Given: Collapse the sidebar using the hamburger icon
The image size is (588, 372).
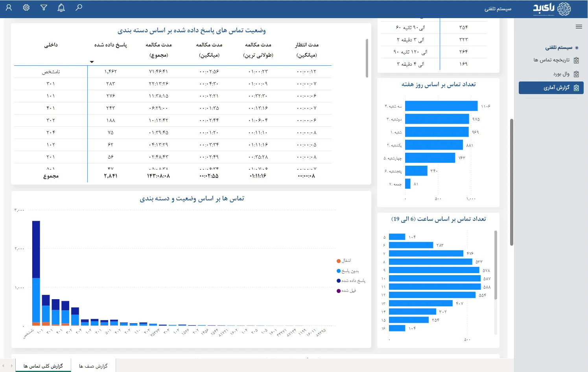Looking at the screenshot, I should [x=579, y=27].
